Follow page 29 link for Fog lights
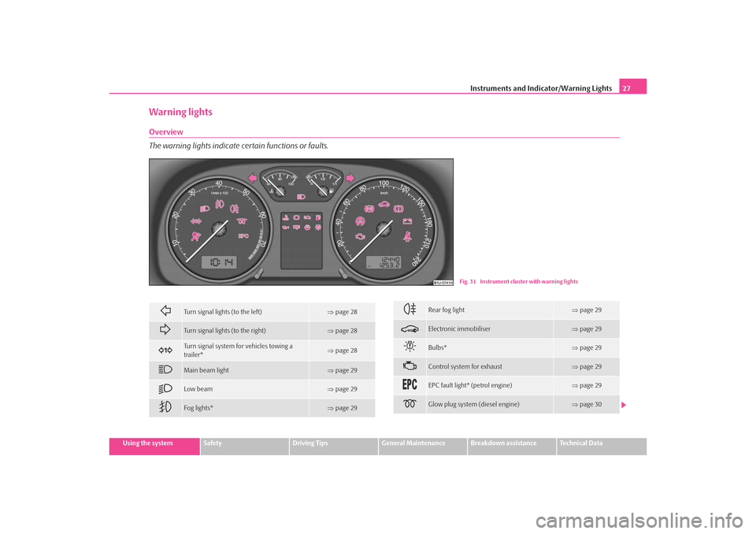 point(343,408)
